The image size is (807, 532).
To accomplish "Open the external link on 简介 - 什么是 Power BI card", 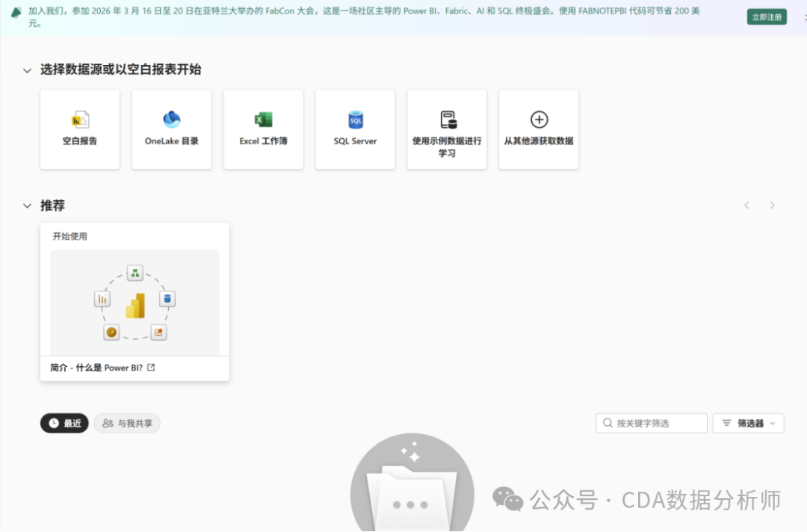I will 149,367.
